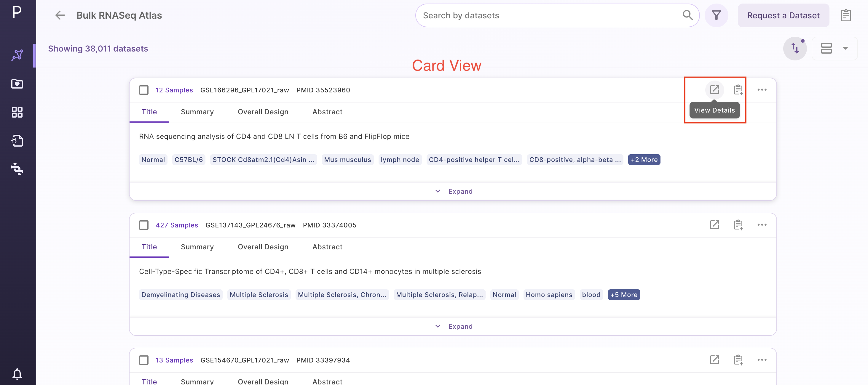
Task: Switch to Abstract tab on GSE137143 card
Action: (x=327, y=247)
